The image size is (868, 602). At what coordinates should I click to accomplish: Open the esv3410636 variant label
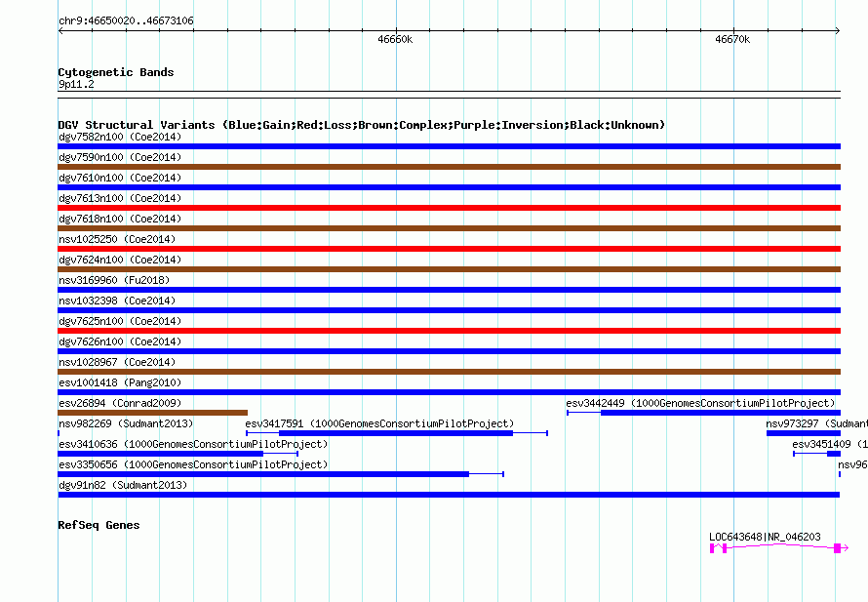tap(193, 444)
